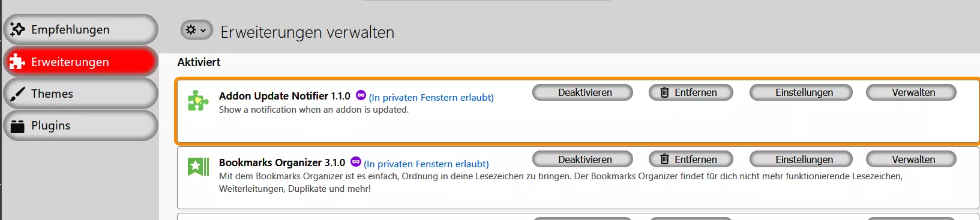Open Einstellungen for Addon Update Notifier
The width and height of the screenshot is (980, 220).
801,92
